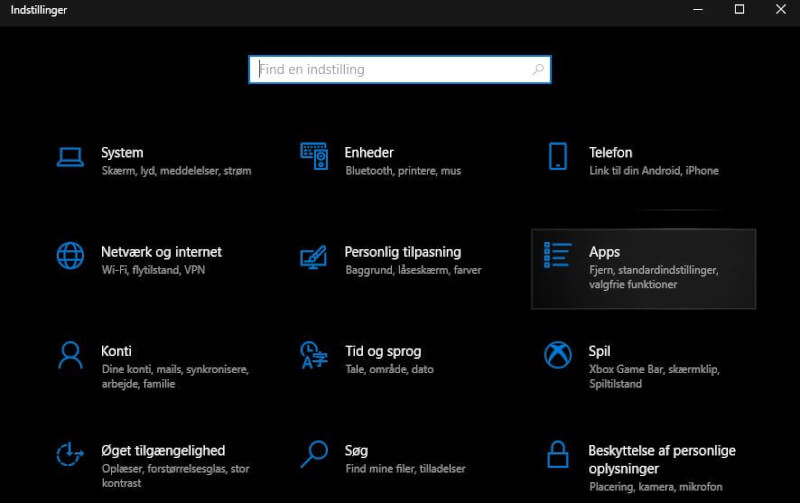Click the magnifier icon in search box

coord(538,69)
